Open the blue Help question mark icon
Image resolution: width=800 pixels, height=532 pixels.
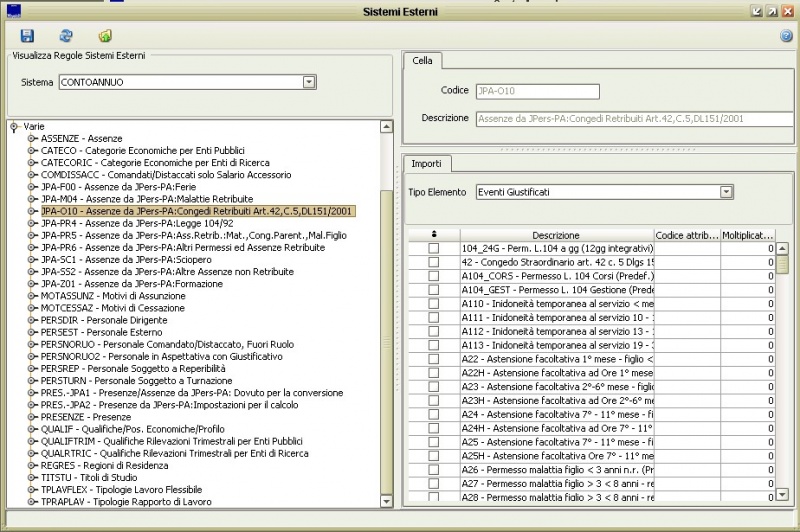[786, 36]
